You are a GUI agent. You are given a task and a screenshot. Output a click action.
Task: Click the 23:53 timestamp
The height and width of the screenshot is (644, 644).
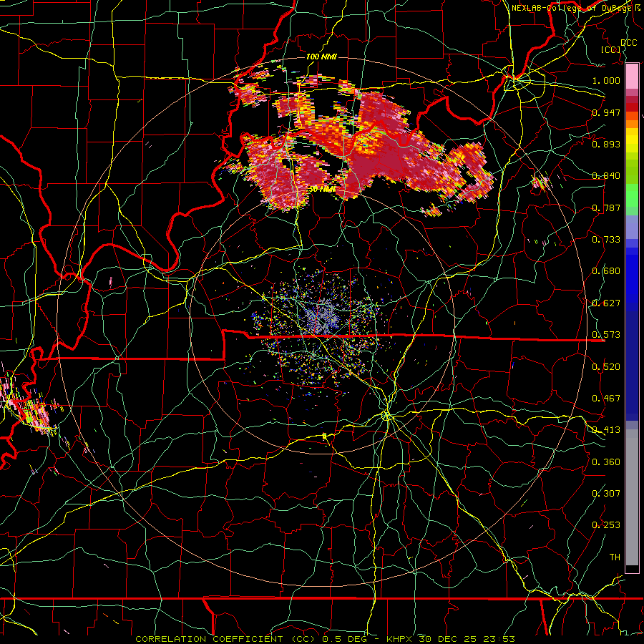click(x=499, y=639)
